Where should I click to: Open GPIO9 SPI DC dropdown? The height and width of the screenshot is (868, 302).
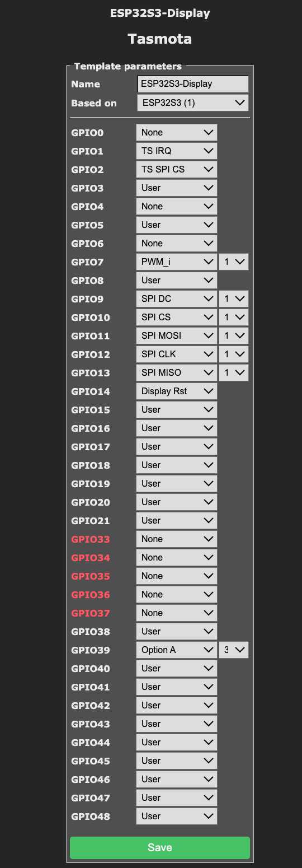(x=177, y=299)
